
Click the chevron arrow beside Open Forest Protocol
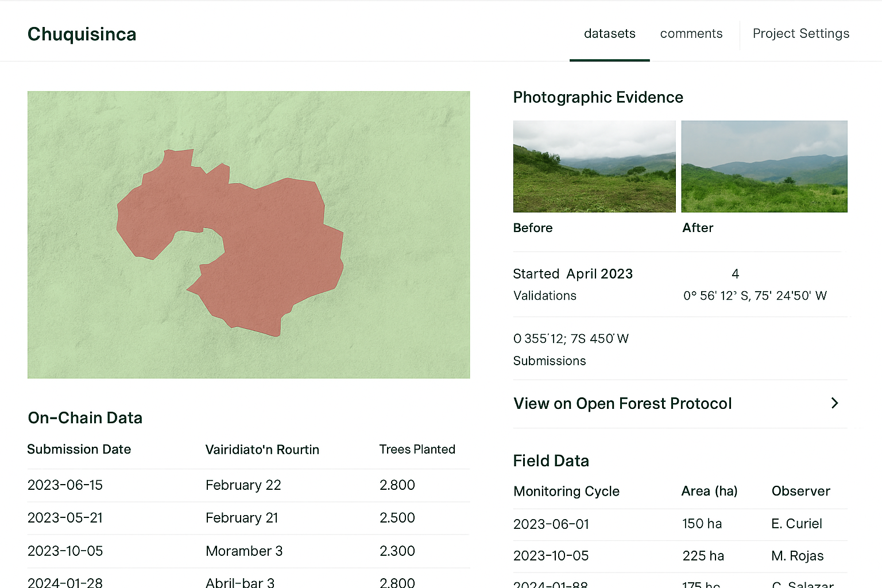[834, 403]
